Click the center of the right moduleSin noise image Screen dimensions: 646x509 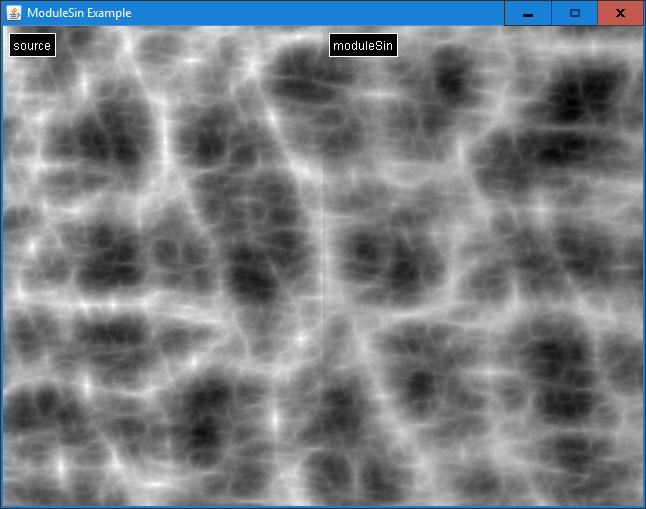click(x=483, y=265)
